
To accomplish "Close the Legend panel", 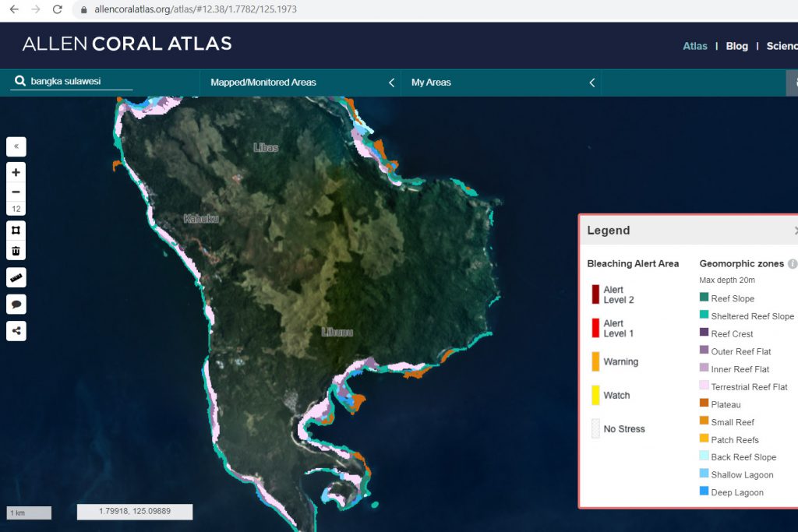I will coord(795,231).
